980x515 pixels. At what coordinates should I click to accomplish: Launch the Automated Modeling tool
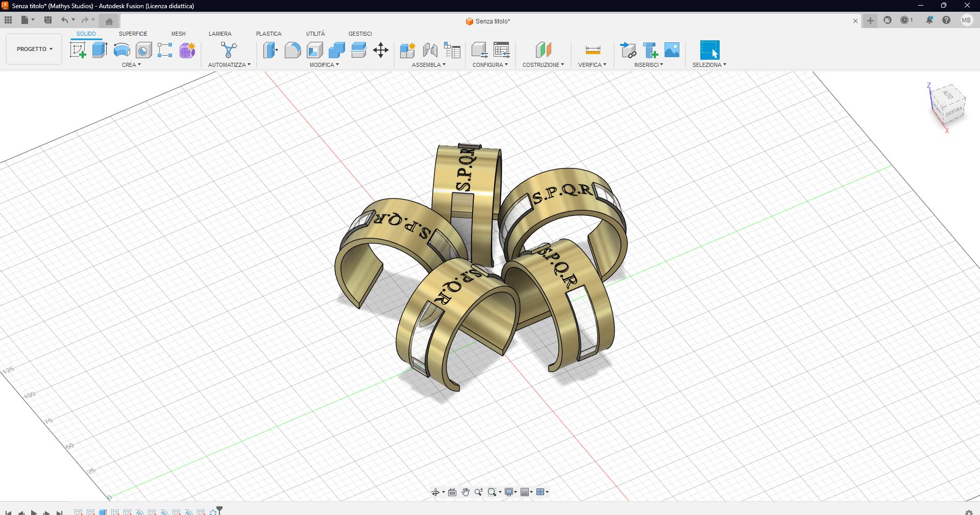pyautogui.click(x=229, y=50)
